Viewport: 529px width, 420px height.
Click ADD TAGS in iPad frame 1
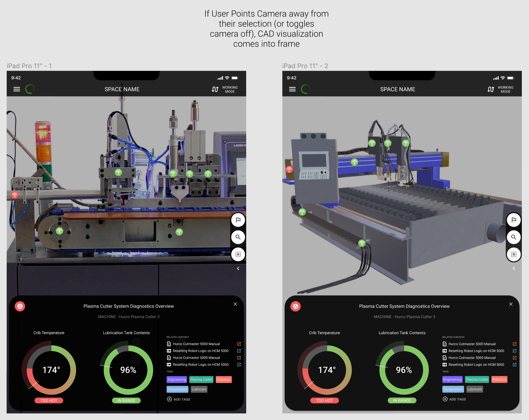178,399
